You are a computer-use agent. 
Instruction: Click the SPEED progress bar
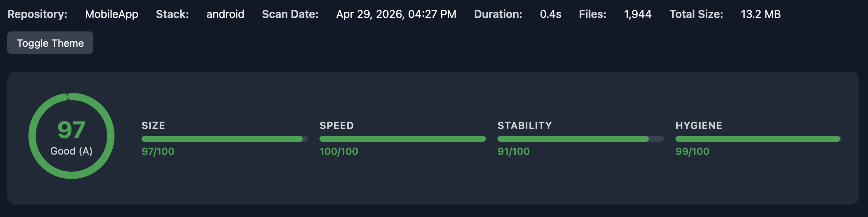pyautogui.click(x=403, y=139)
